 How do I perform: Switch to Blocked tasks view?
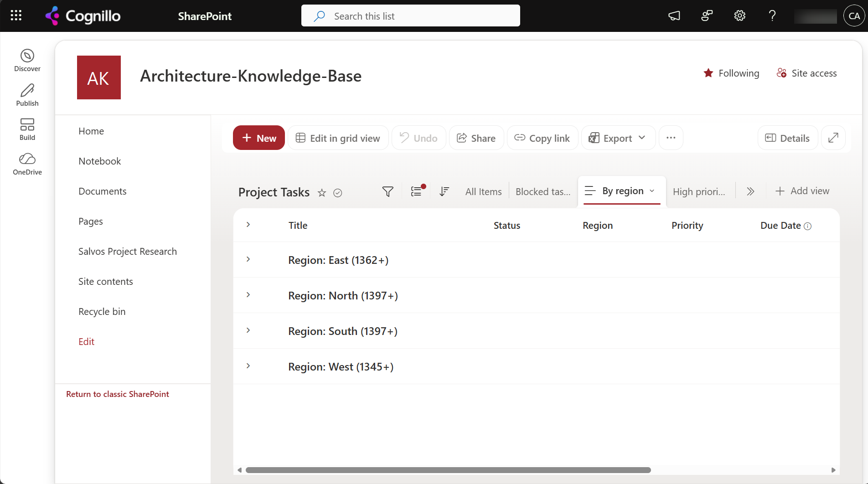543,192
